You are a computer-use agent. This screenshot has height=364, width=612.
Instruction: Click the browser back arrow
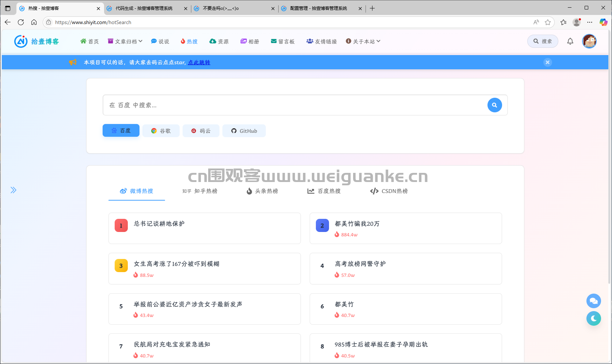tap(8, 22)
